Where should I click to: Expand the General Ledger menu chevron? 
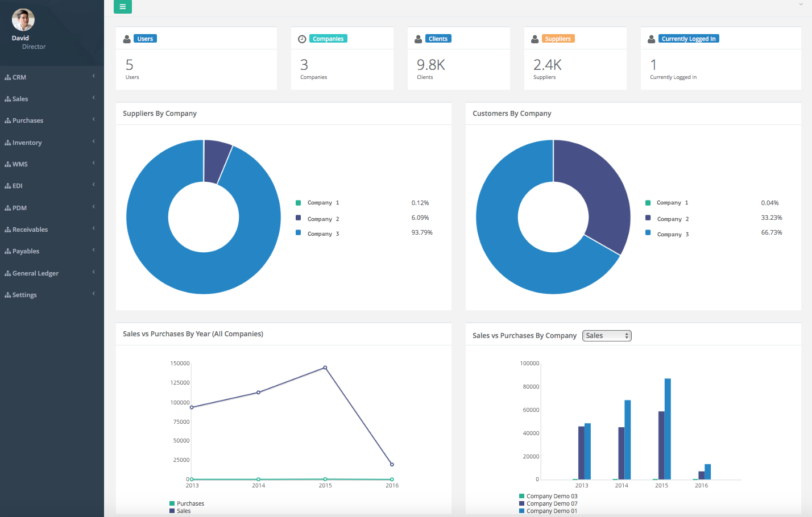click(x=94, y=272)
